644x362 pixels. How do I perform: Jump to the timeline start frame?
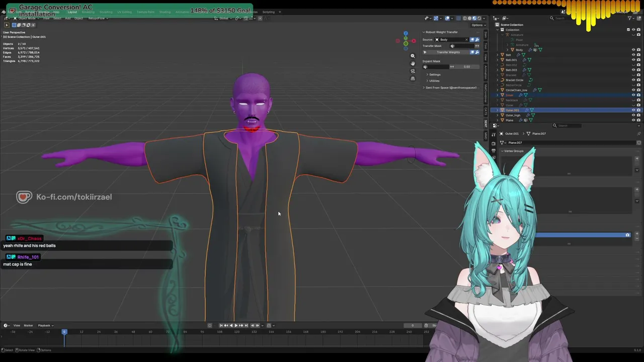[x=221, y=325]
